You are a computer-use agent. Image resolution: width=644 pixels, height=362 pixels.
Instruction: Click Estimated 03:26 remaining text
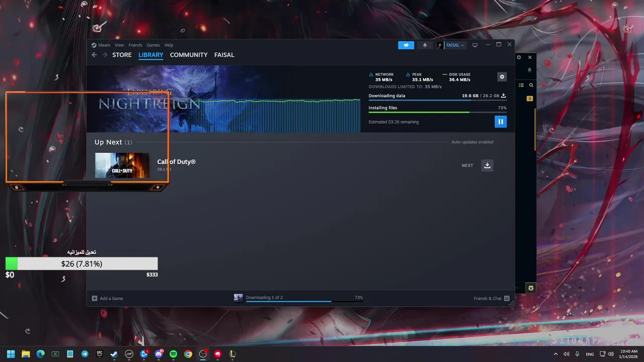coord(393,122)
